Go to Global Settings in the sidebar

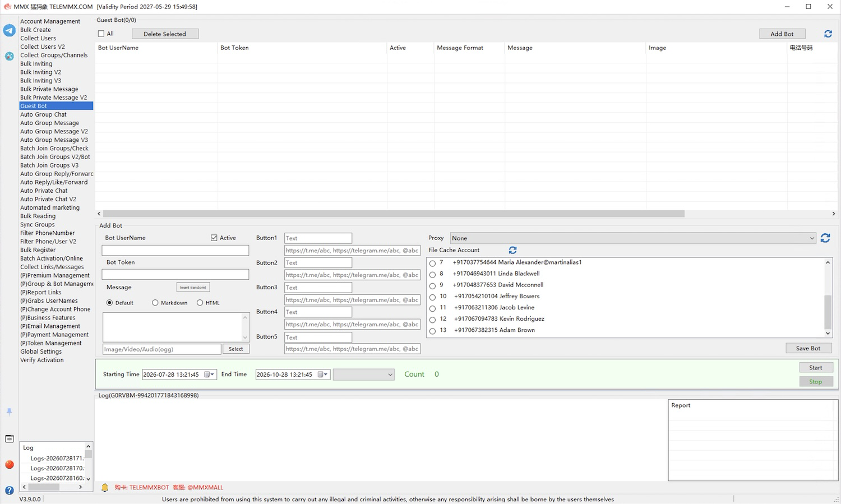41,352
